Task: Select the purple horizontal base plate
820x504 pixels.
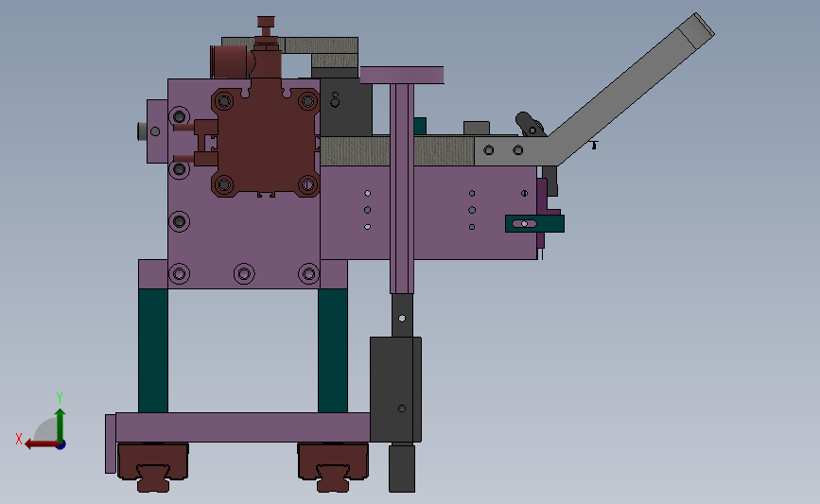Action: click(243, 427)
